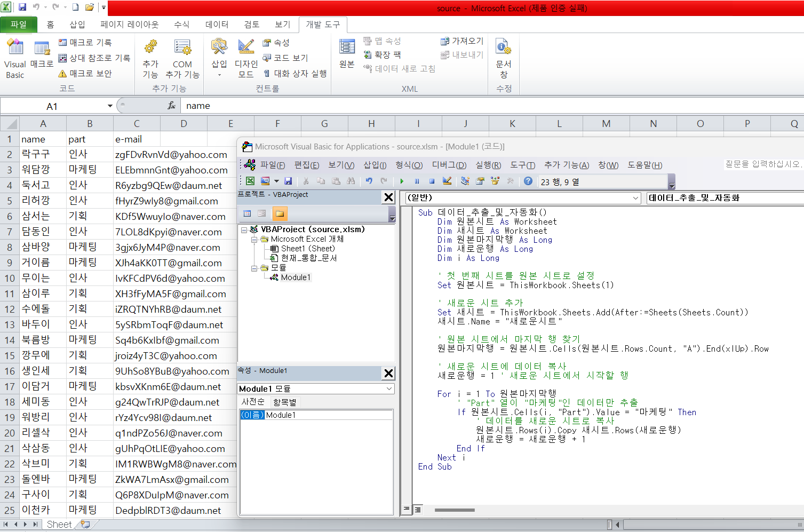Select Sheet1 (Sheet) in project tree

tap(308, 249)
